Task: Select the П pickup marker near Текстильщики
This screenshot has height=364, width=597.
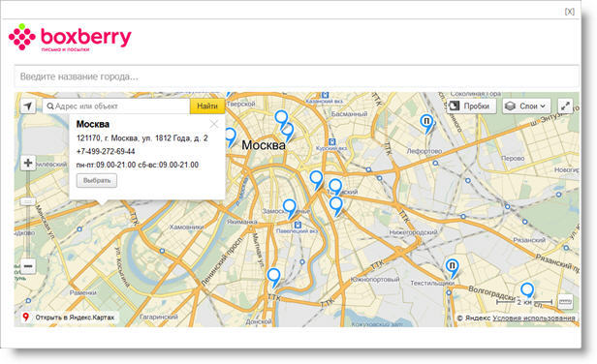Action: pyautogui.click(x=453, y=268)
